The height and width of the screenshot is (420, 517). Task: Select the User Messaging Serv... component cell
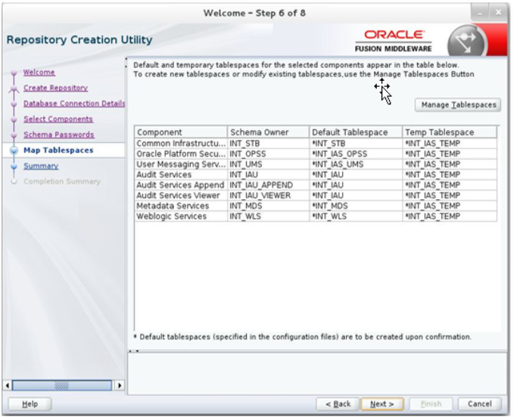tap(181, 164)
